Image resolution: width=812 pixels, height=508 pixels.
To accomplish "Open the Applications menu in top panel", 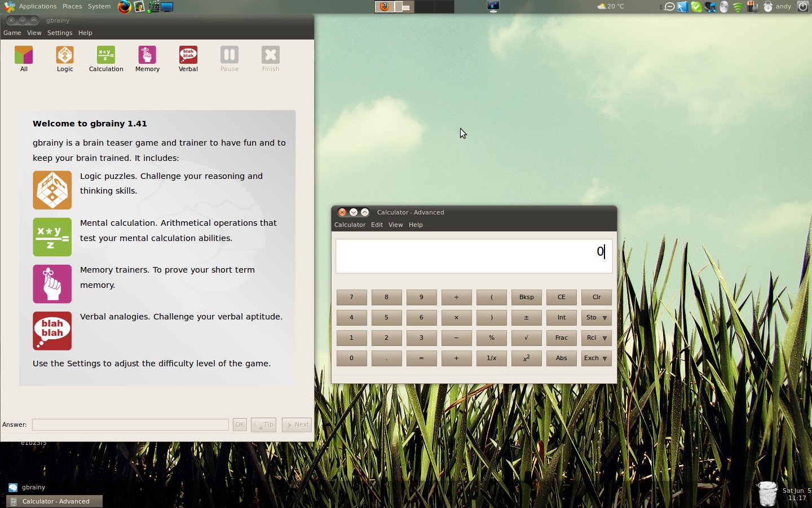I will (x=38, y=7).
